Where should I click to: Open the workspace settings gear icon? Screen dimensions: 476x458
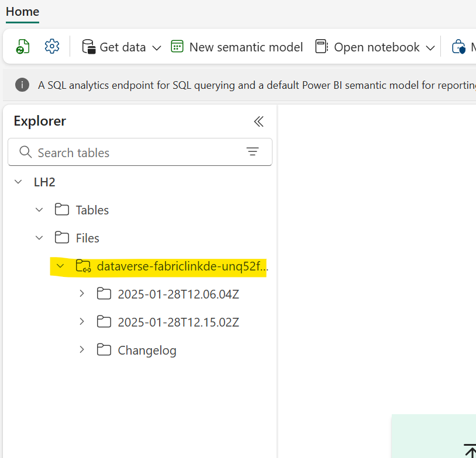click(x=51, y=46)
